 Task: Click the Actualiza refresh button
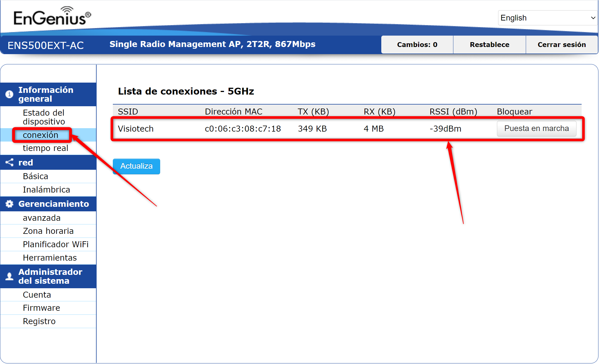pos(136,166)
